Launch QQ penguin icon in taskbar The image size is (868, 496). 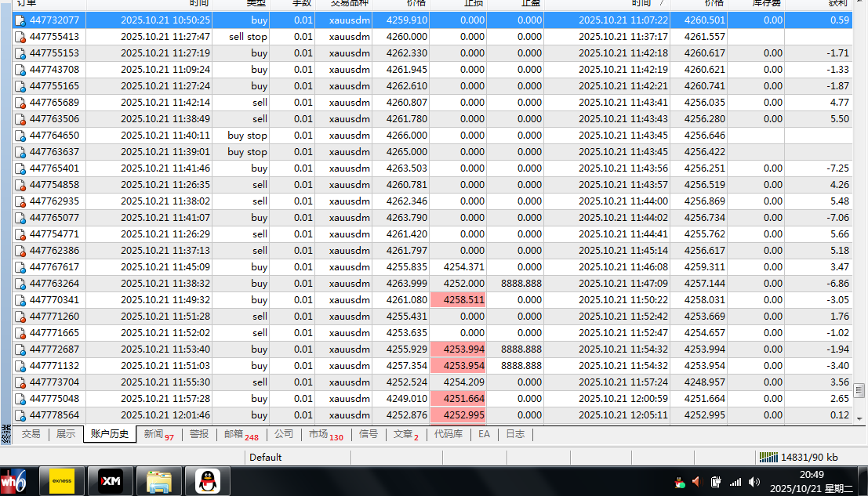click(207, 481)
